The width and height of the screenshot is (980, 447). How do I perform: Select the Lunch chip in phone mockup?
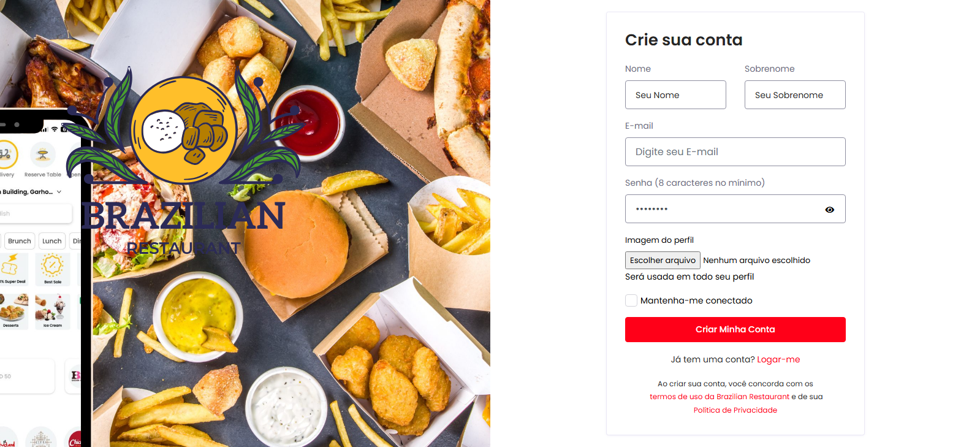coord(52,241)
